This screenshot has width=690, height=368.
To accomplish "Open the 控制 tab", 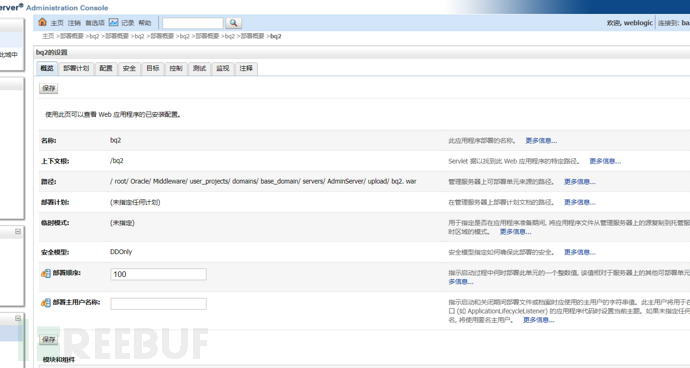I will 176,68.
